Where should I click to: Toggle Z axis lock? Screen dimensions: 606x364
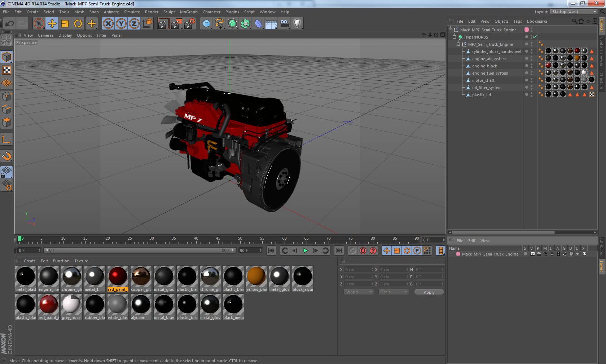[134, 24]
